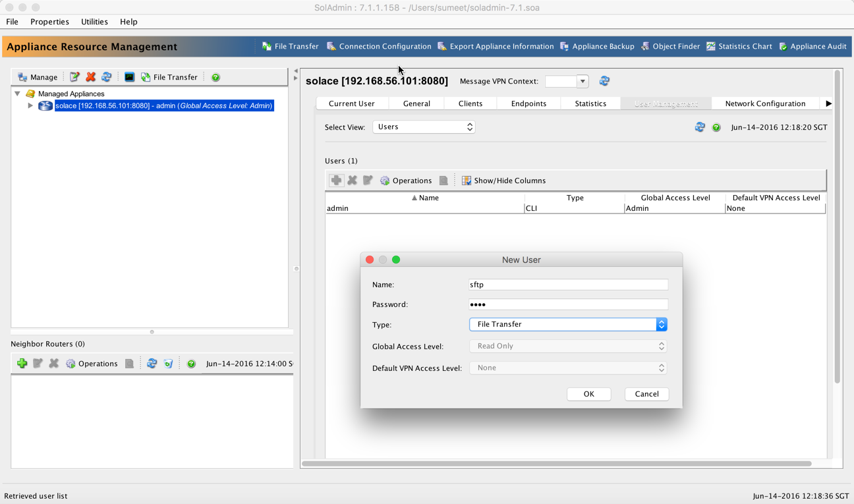Switch to Current User tab

(x=352, y=103)
